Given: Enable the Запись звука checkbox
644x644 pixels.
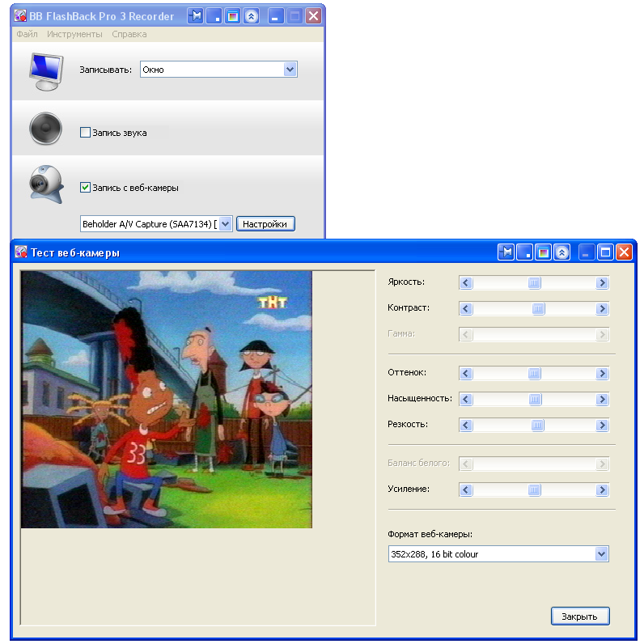Looking at the screenshot, I should point(85,132).
